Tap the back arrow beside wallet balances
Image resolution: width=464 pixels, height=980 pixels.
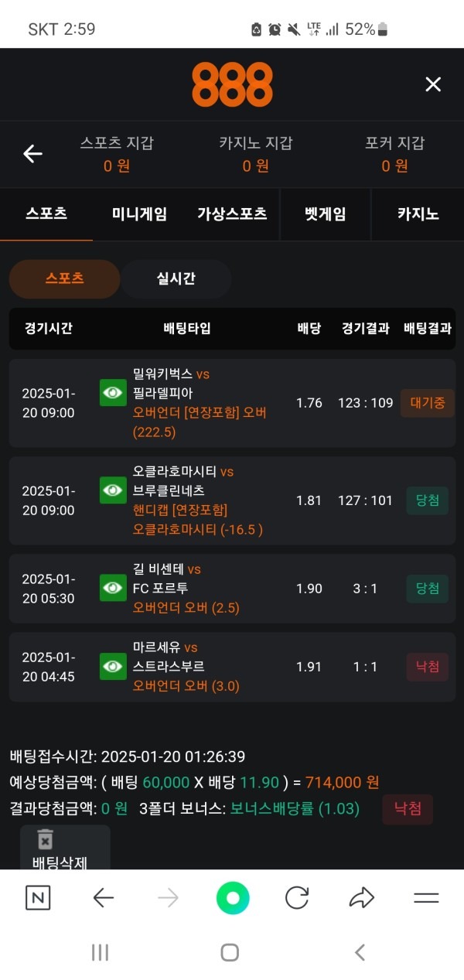pyautogui.click(x=32, y=154)
